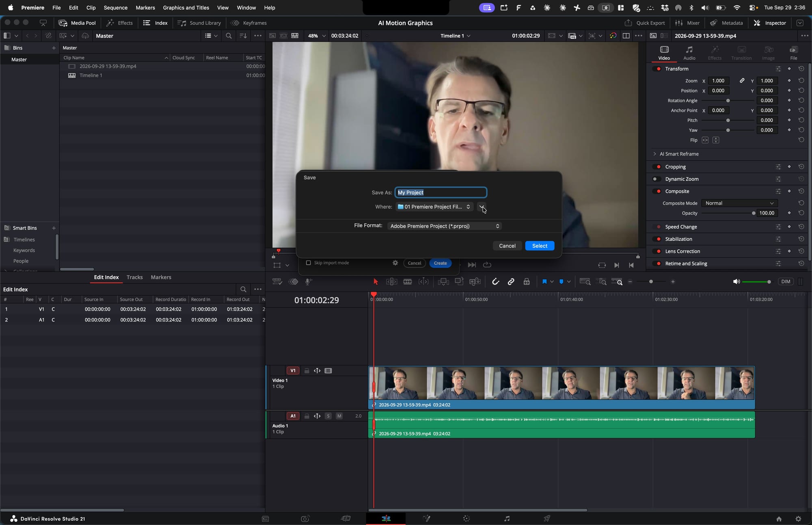The width and height of the screenshot is (812, 525).
Task: Open the Graphics and Titles menu
Action: (186, 8)
